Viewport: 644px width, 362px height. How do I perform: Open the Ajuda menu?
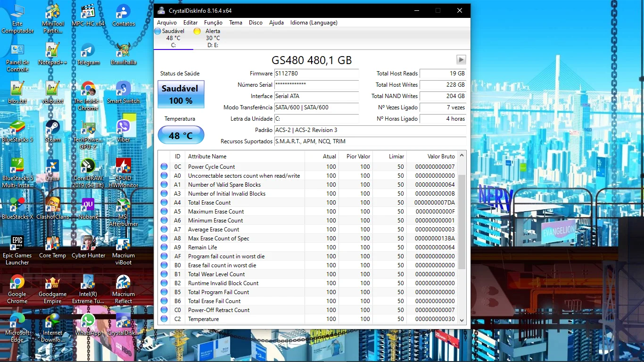(x=276, y=23)
